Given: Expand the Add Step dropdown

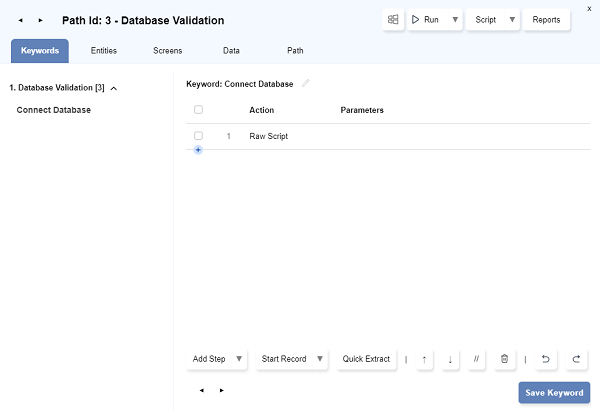Looking at the screenshot, I should coord(238,359).
